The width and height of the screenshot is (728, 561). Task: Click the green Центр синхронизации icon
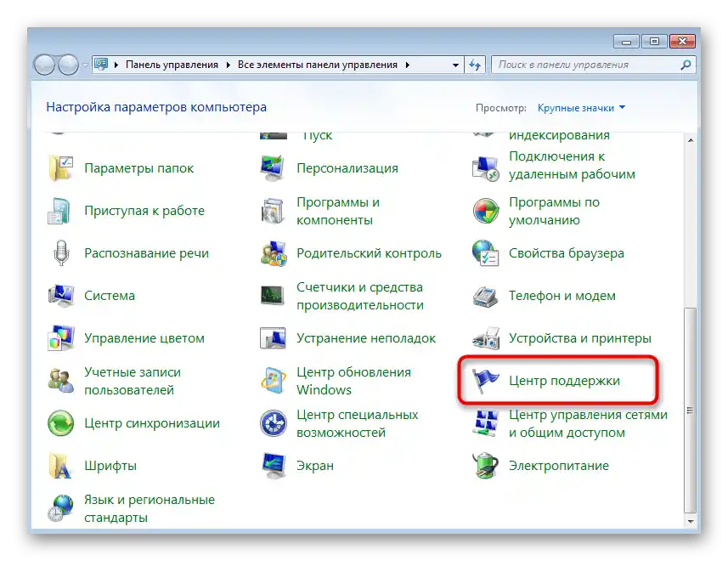click(61, 423)
